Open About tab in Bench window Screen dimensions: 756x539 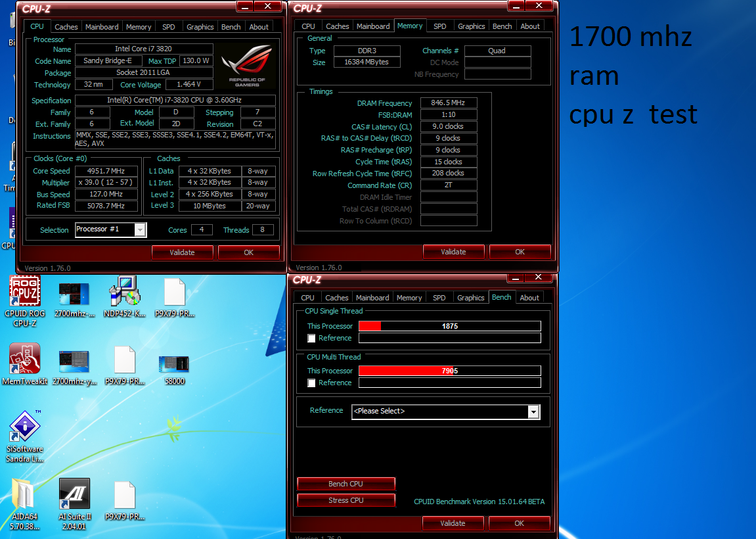pos(529,298)
